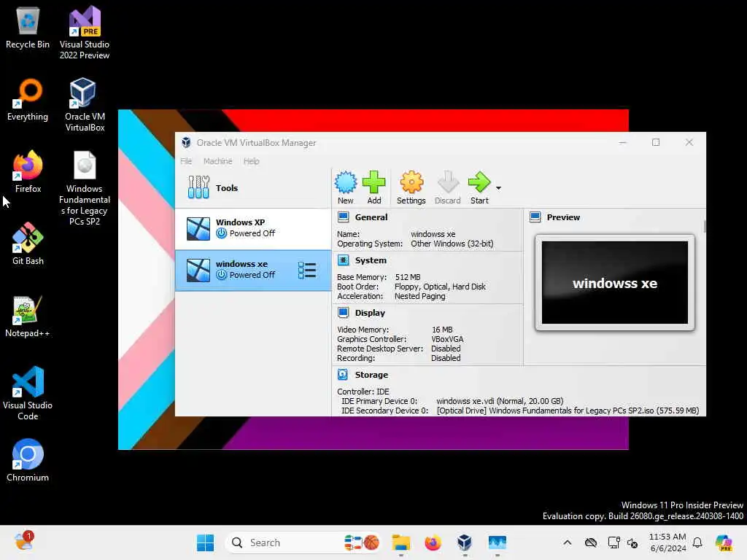The height and width of the screenshot is (560, 747).
Task: Open the Tools entry in VirtualBox sidebar
Action: tap(253, 187)
